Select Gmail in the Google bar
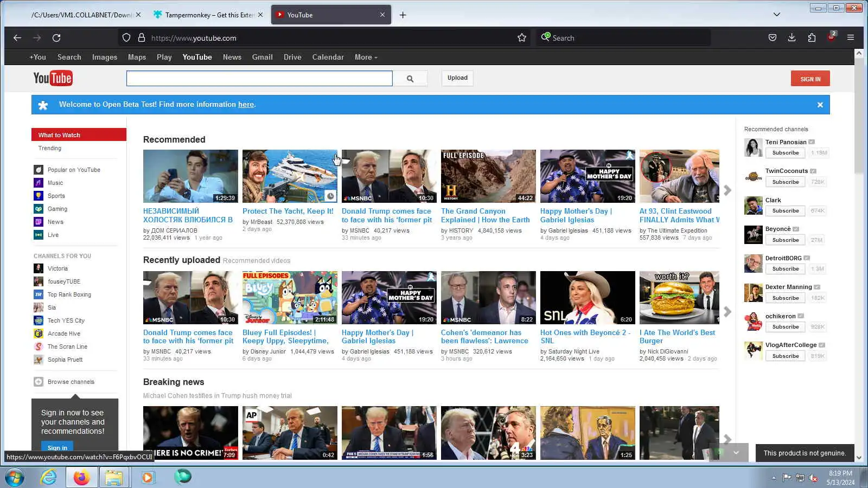 262,57
